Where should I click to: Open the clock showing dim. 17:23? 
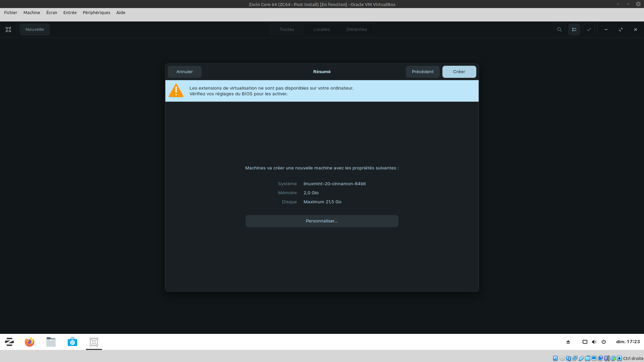pos(628,342)
